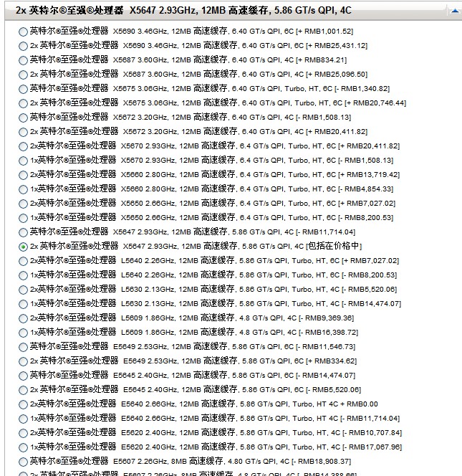
Task: Choose 1x L5640 2.26GHz (-RMB8,200.53)
Action: (23, 275)
